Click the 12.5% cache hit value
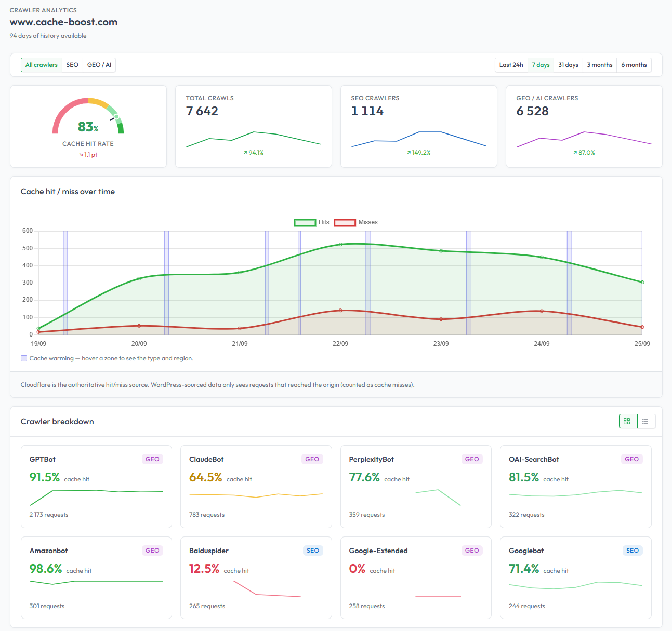672x631 pixels. click(x=204, y=569)
